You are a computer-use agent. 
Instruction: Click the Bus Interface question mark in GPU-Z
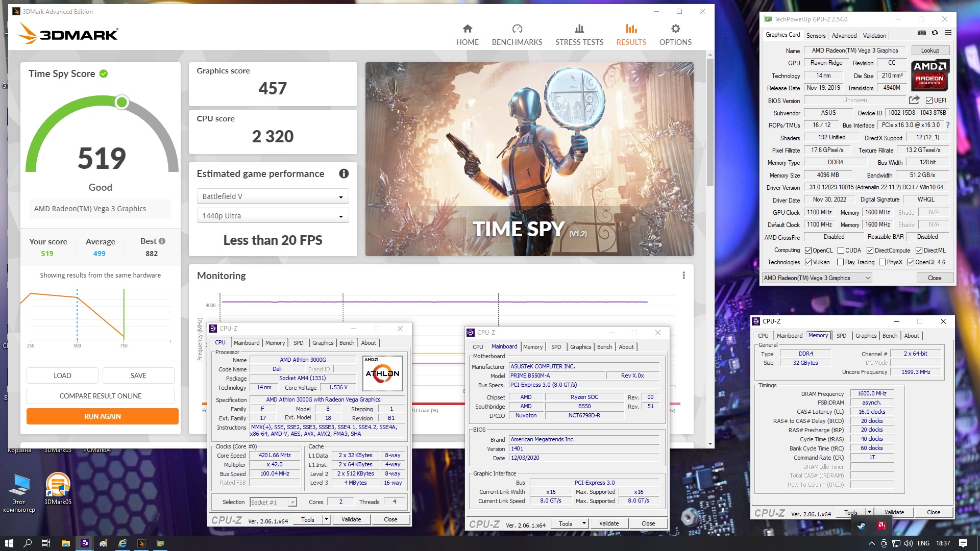pyautogui.click(x=948, y=125)
